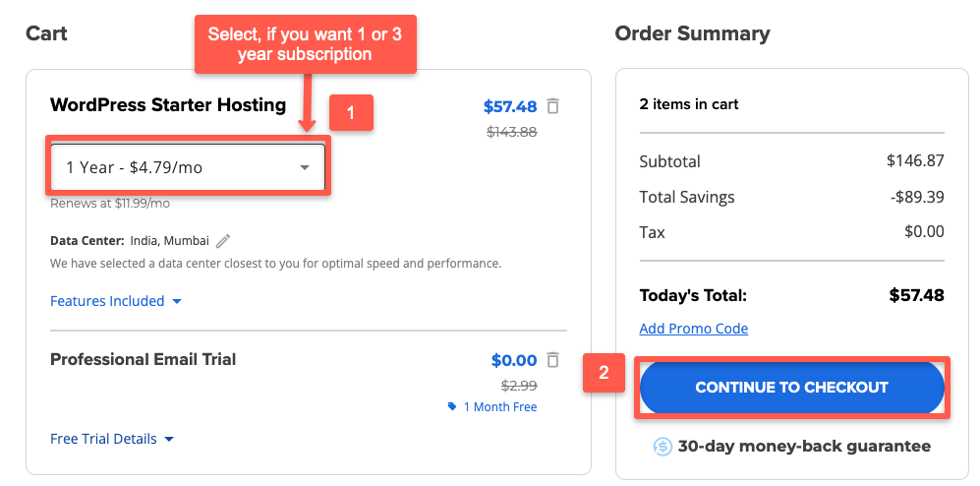Click the red subscription selection callout
This screenshot has height=486, width=980.
[x=305, y=44]
